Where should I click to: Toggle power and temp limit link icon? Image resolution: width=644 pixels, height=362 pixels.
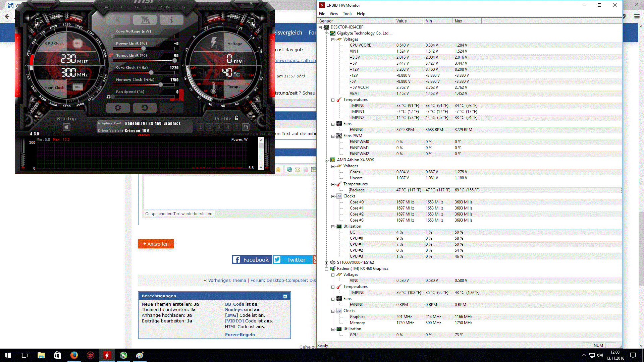[110, 55]
